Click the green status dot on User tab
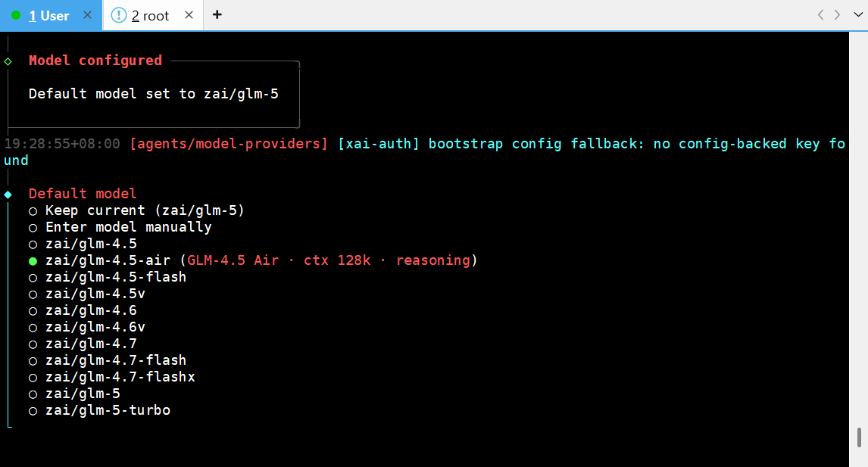The width and height of the screenshot is (868, 467). click(x=16, y=15)
